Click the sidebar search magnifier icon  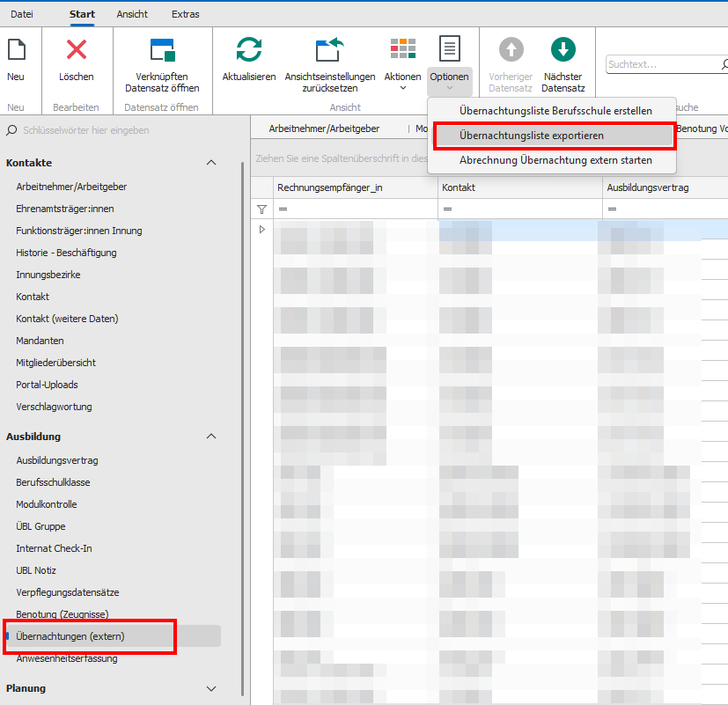coord(11,130)
